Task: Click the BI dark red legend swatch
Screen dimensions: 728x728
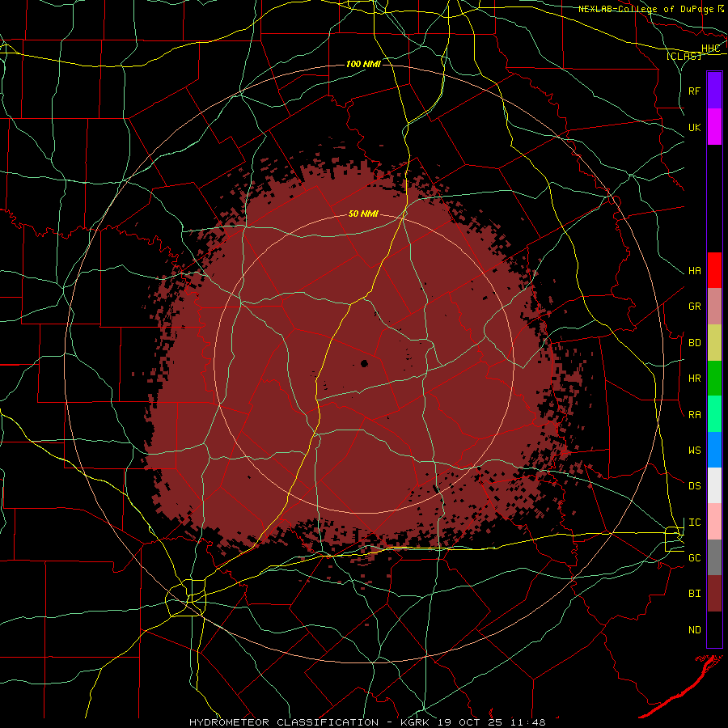Action: (714, 594)
